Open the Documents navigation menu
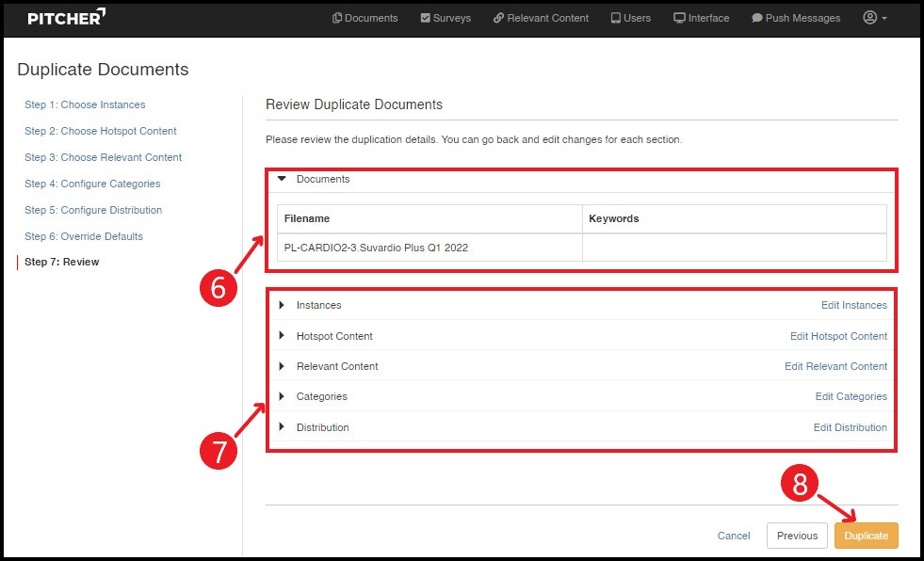The width and height of the screenshot is (924, 561). coord(365,18)
